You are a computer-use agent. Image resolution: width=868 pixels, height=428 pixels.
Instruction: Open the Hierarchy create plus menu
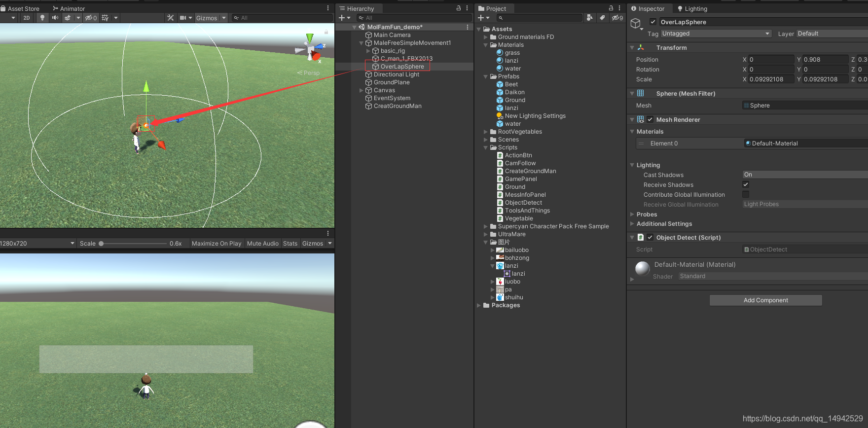(344, 18)
